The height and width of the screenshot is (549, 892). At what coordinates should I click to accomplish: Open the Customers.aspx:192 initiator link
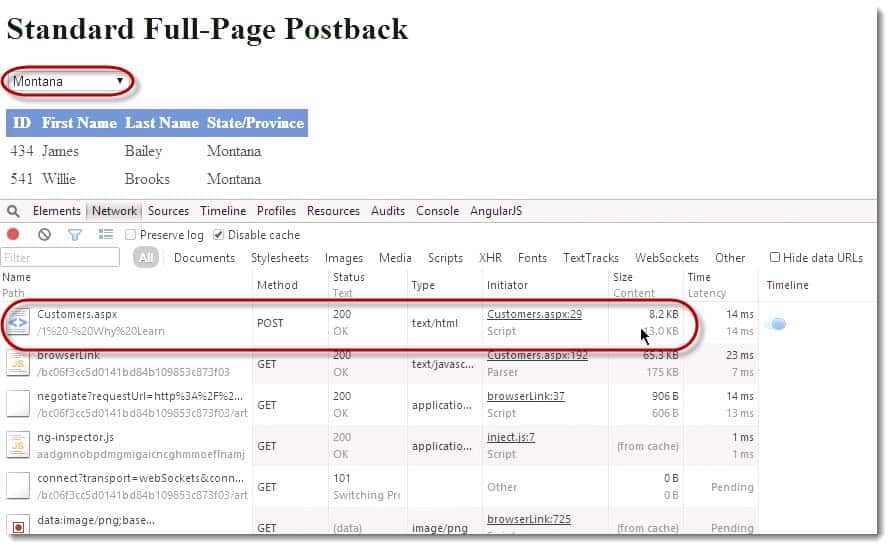point(538,355)
